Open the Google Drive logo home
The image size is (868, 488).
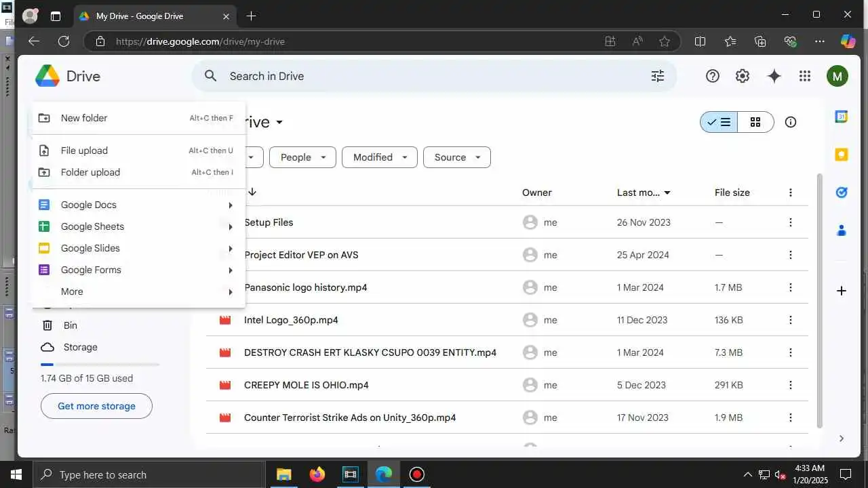pos(68,76)
